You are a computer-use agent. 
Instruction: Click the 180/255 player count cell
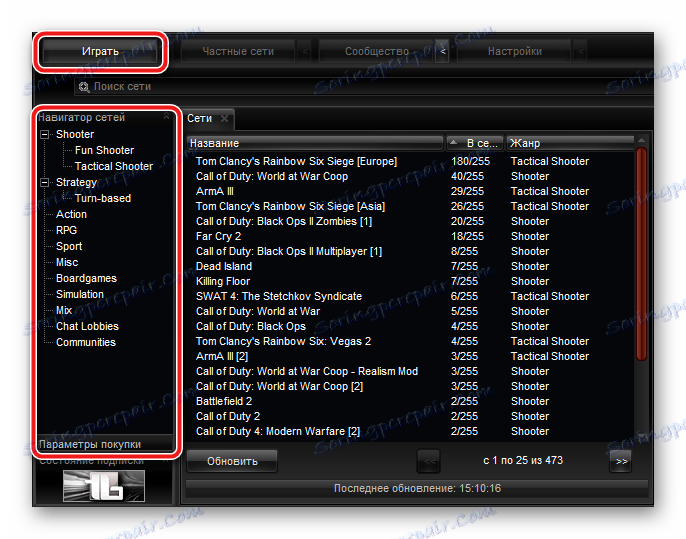[x=470, y=161]
